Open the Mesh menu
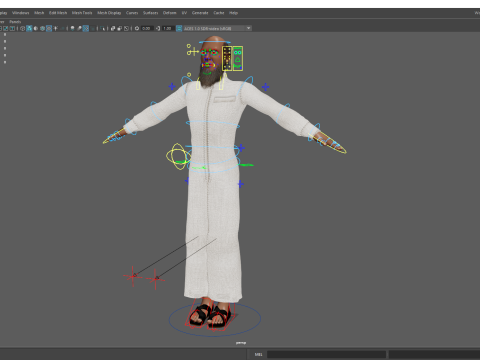This screenshot has height=360, width=480. (39, 13)
